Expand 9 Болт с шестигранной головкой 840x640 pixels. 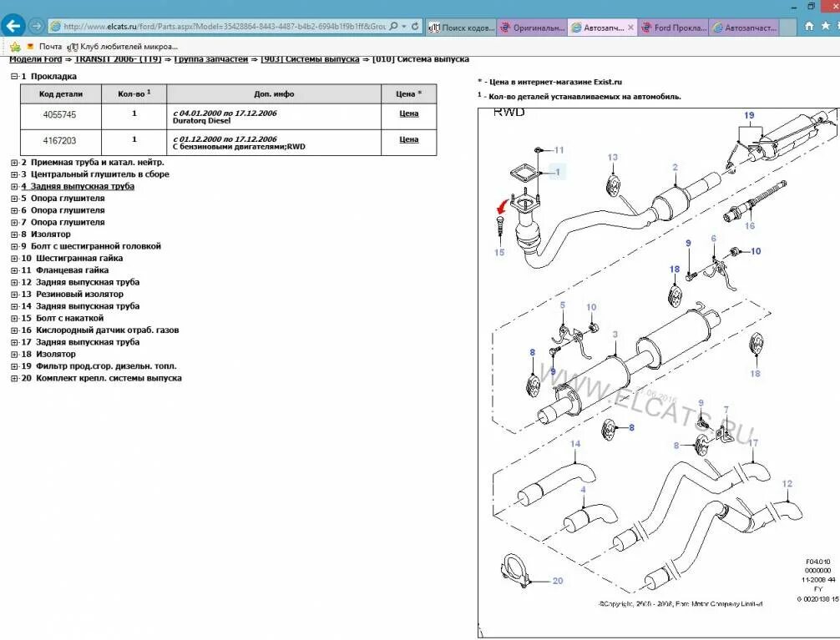coord(14,246)
